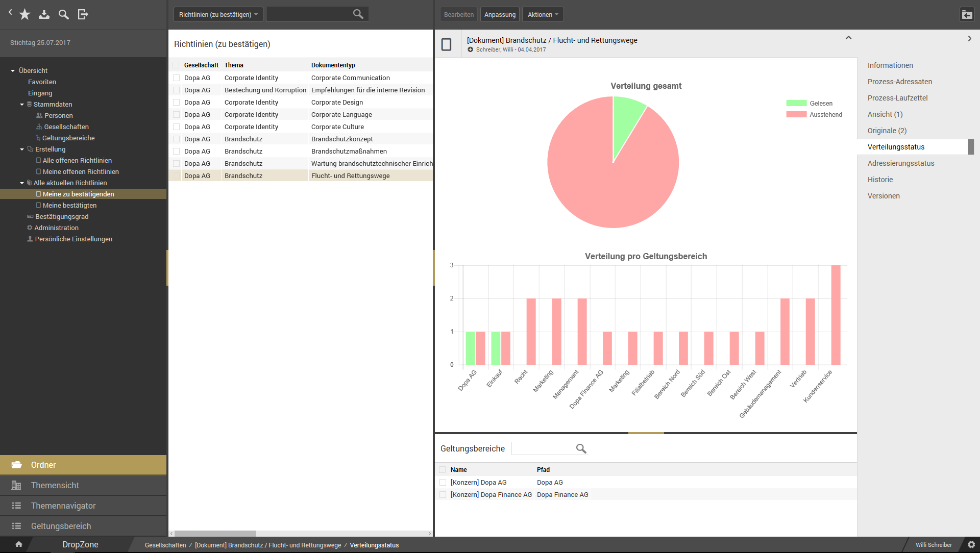980x553 pixels.
Task: Run search with list toolbar magnifier icon
Action: tap(358, 14)
